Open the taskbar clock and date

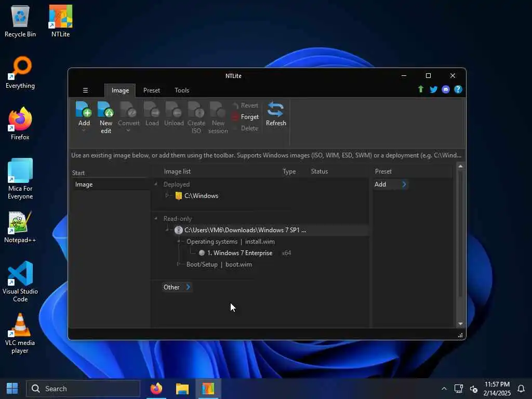[x=497, y=389]
